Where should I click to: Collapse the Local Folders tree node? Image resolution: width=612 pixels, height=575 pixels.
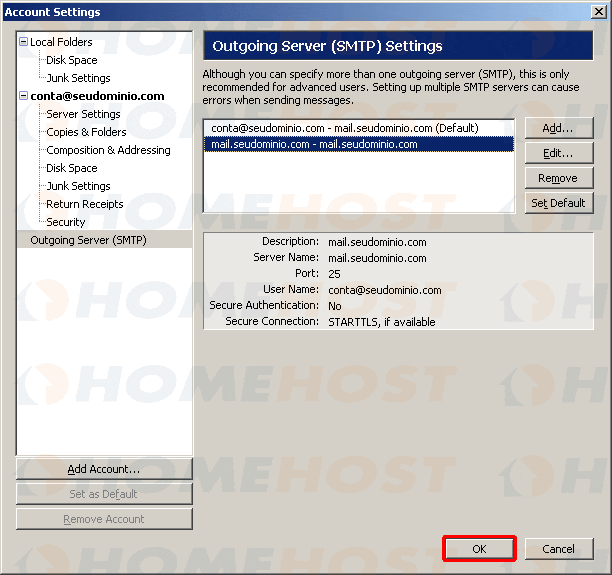[x=23, y=41]
